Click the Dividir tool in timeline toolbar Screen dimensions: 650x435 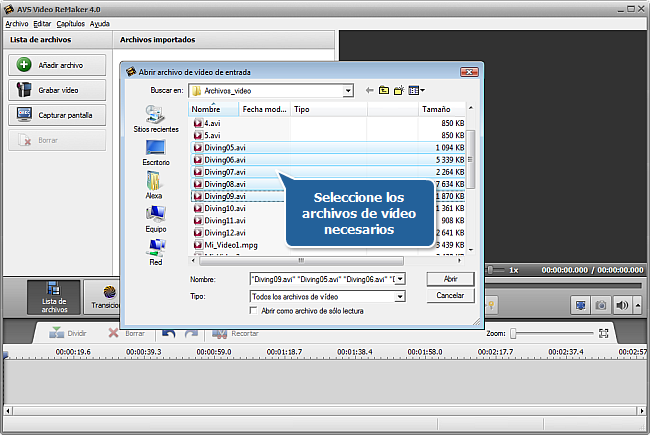pos(68,333)
